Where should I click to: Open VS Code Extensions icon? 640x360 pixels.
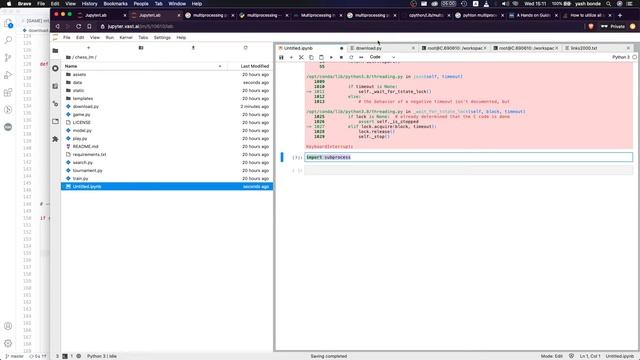pos(8,92)
